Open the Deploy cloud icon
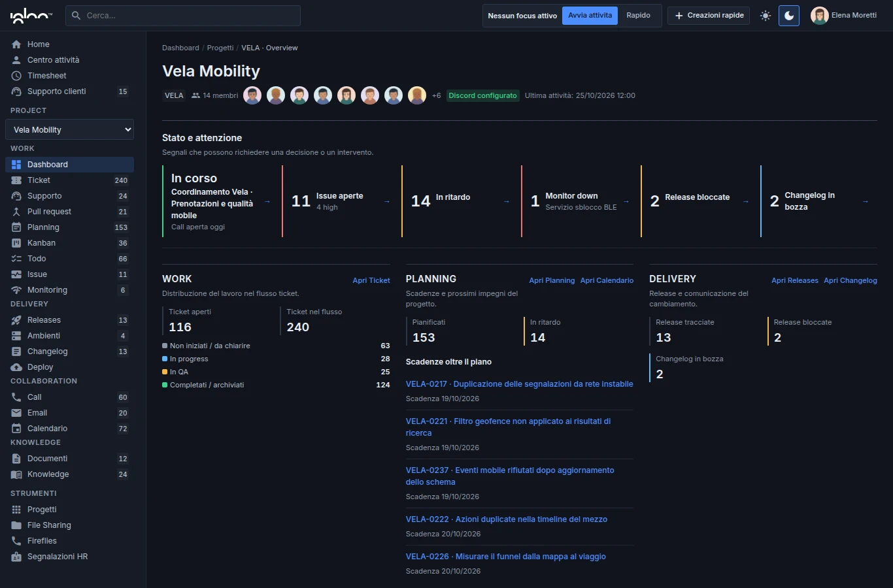 point(16,367)
